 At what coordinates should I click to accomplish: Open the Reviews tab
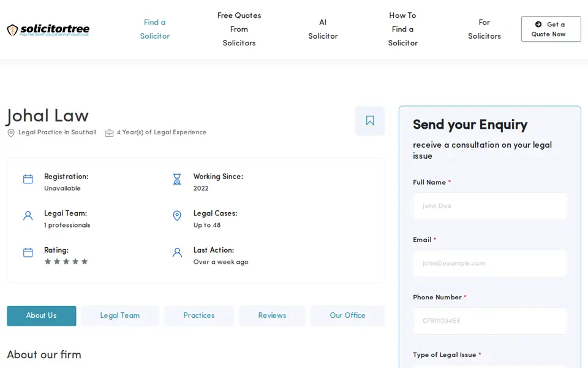click(x=272, y=316)
